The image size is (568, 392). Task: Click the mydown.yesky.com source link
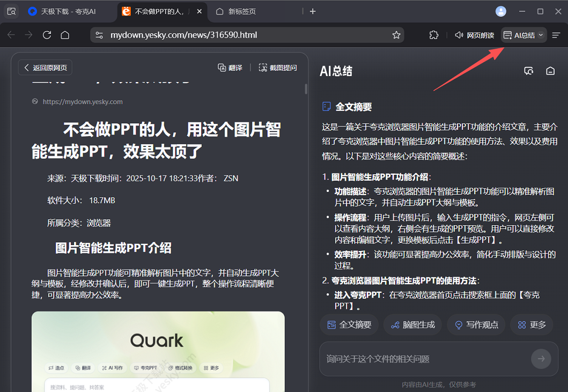pyautogui.click(x=83, y=102)
